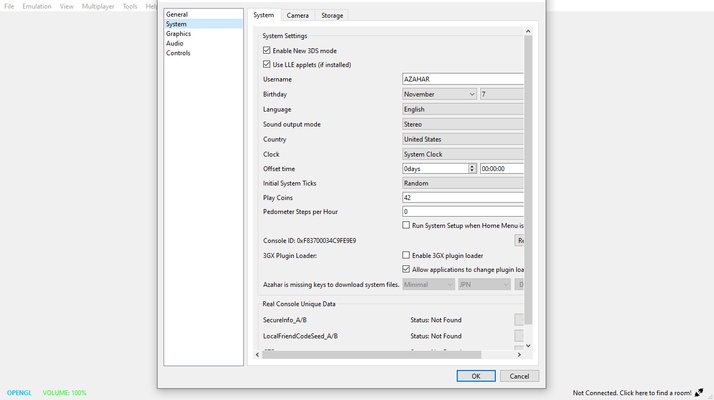Viewport: 714px width, 400px height.
Task: Open the Tools menu
Action: (x=130, y=6)
